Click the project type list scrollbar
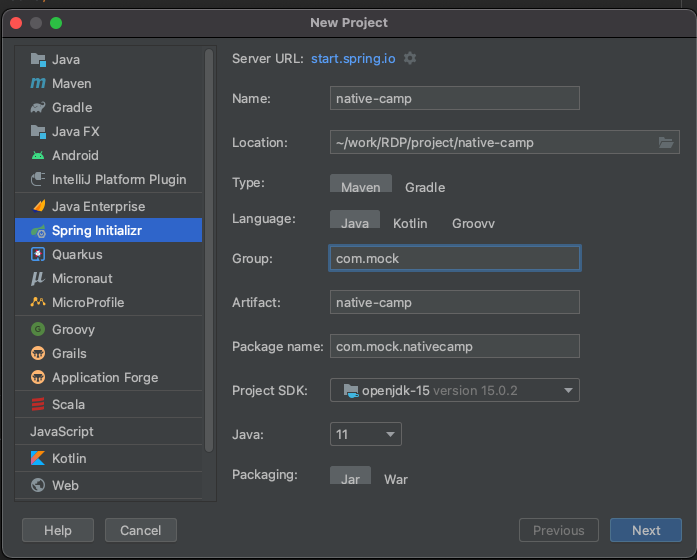Viewport: 697px width, 560px height. tap(209, 251)
